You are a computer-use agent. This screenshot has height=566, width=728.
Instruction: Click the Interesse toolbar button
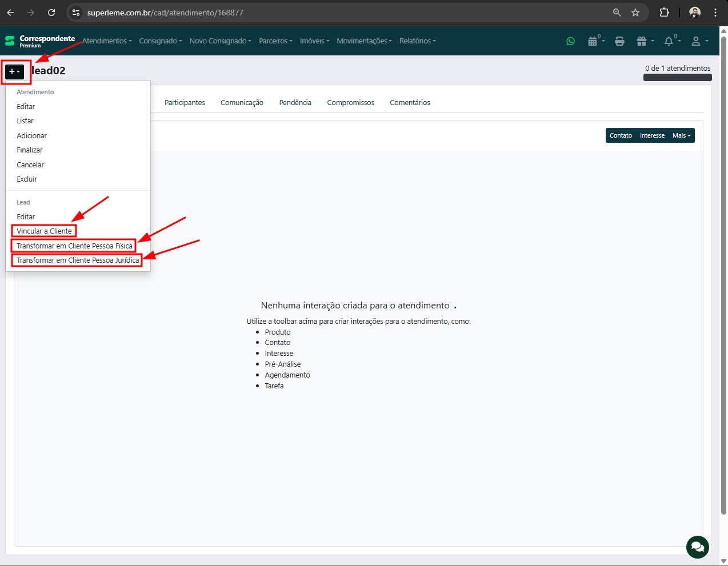click(x=652, y=135)
